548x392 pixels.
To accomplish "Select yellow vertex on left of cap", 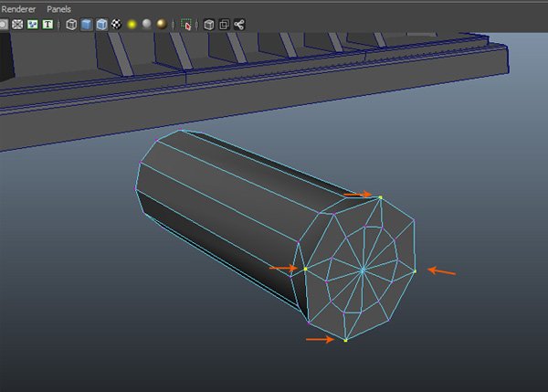I will (x=305, y=269).
